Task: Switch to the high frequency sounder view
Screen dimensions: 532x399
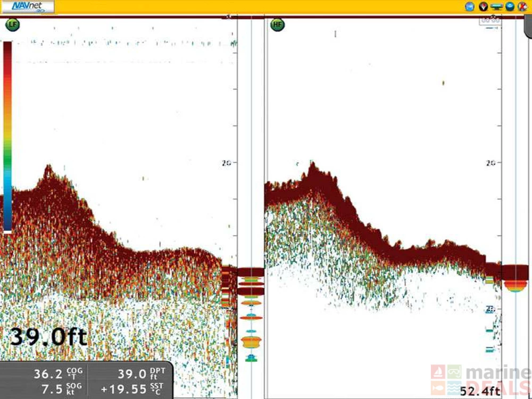Action: [x=276, y=24]
